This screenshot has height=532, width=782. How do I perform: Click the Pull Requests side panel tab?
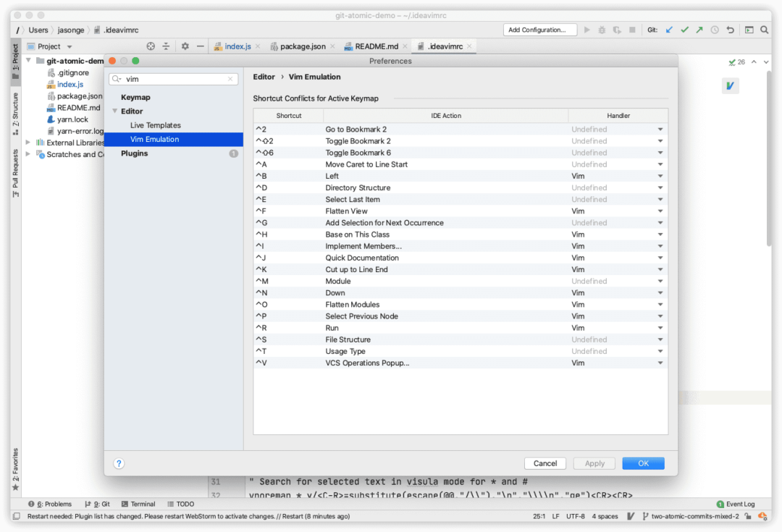[15, 172]
